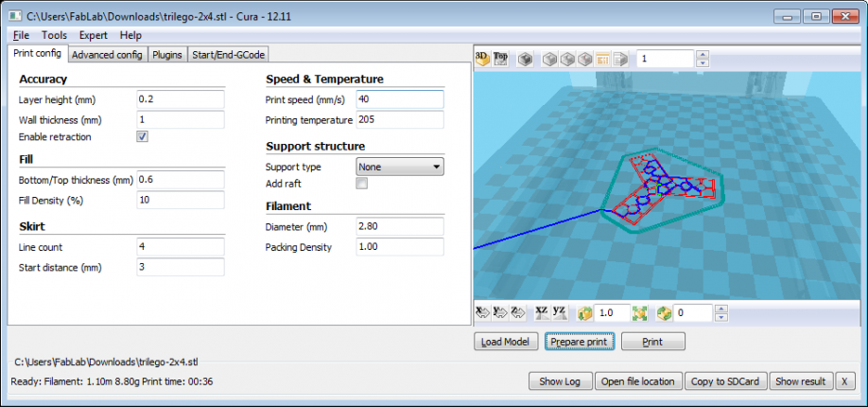Image resolution: width=868 pixels, height=407 pixels.
Task: Click the scale reset cube icon
Action: pyautogui.click(x=584, y=313)
